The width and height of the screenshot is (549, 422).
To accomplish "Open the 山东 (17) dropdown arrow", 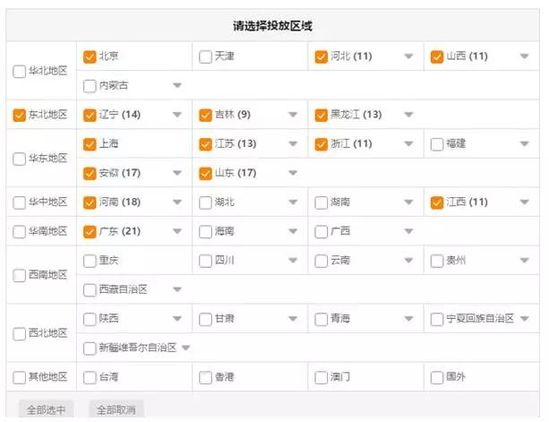I will pyautogui.click(x=293, y=173).
